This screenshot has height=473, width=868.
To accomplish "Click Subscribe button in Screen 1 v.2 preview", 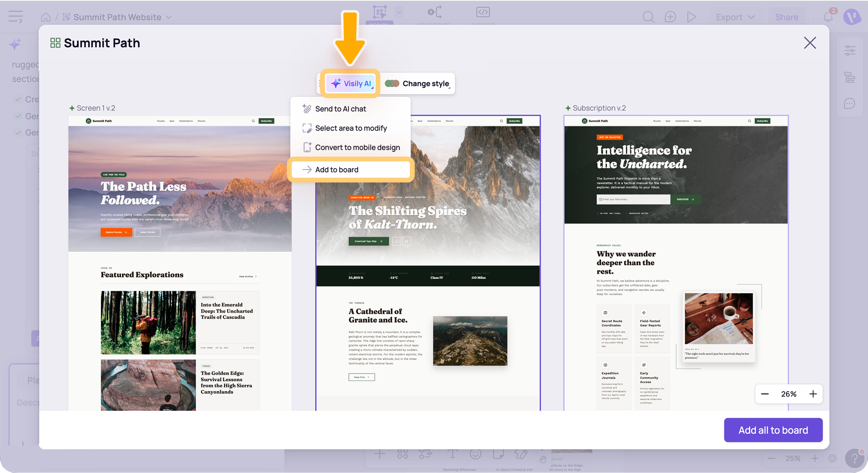I will (266, 121).
